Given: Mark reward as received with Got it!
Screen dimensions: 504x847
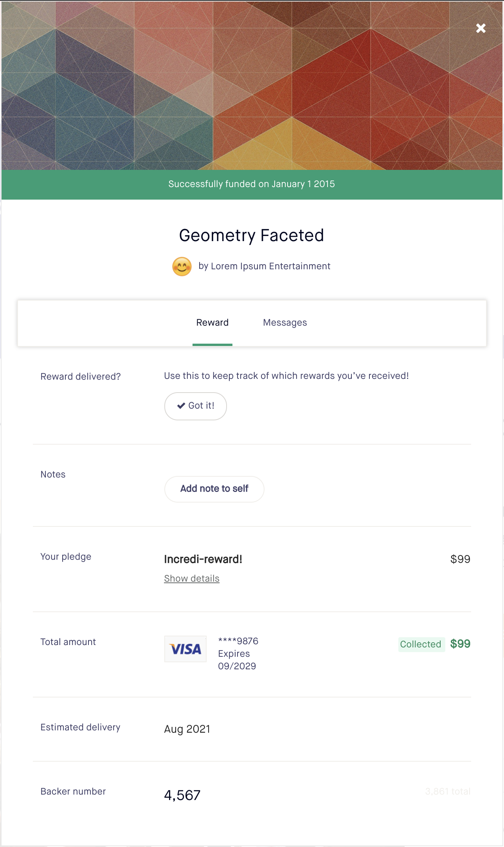Looking at the screenshot, I should pos(196,406).
